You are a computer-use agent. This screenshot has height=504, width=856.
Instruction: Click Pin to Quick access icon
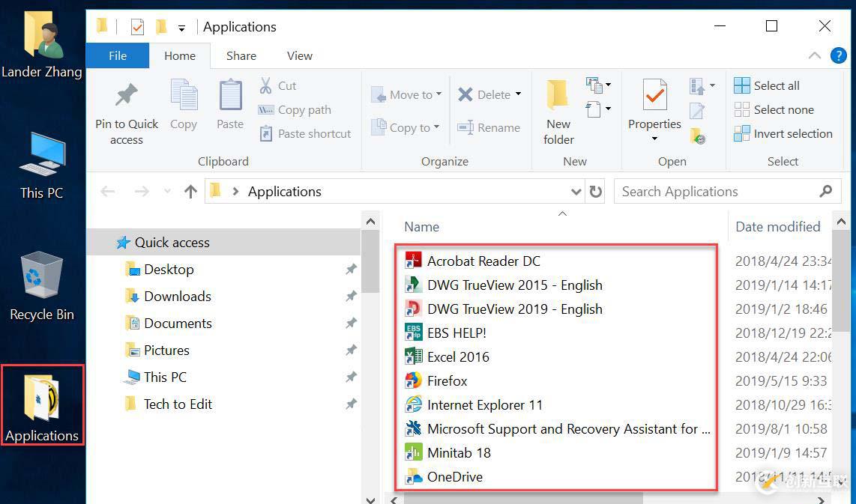coord(126,96)
